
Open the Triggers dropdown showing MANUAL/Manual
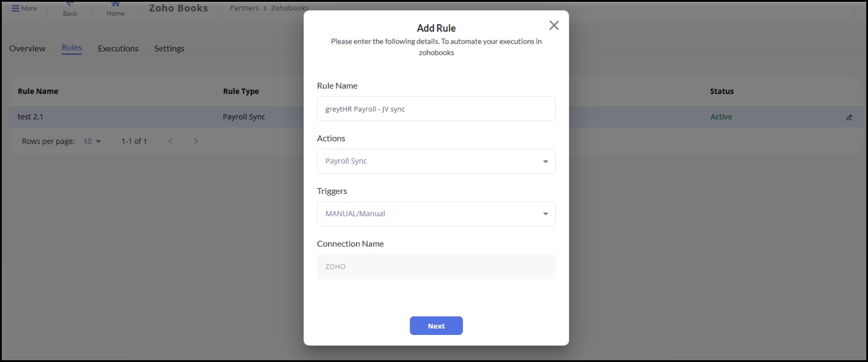[436, 214]
